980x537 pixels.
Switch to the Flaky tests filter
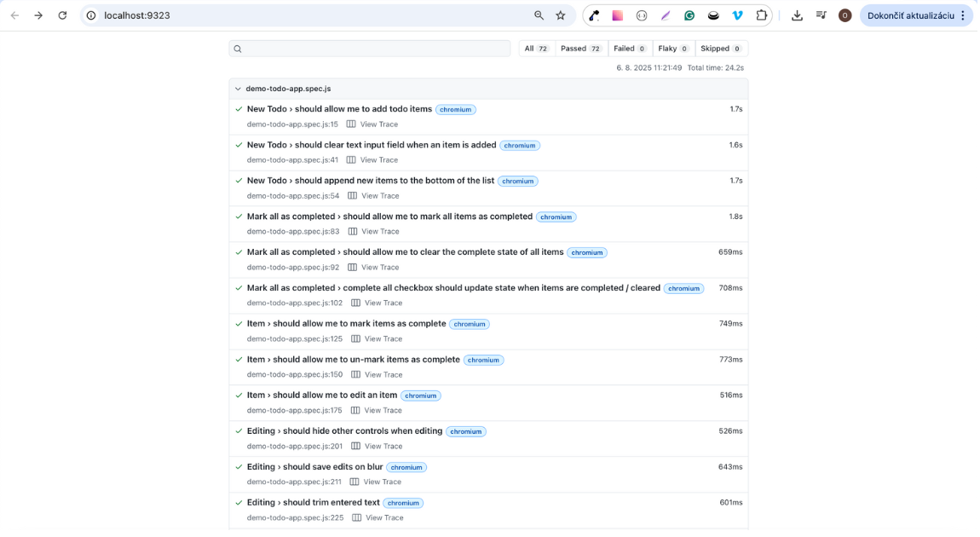tap(673, 49)
